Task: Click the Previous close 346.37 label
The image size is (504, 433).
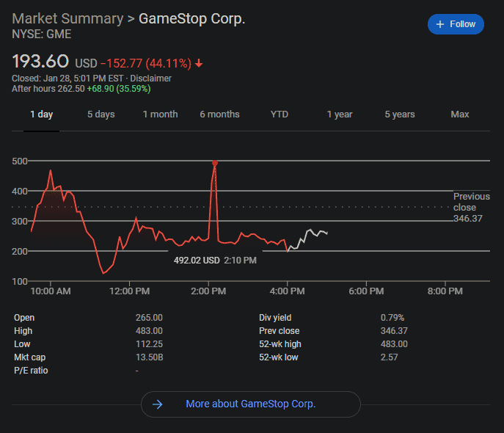Action: pos(471,208)
